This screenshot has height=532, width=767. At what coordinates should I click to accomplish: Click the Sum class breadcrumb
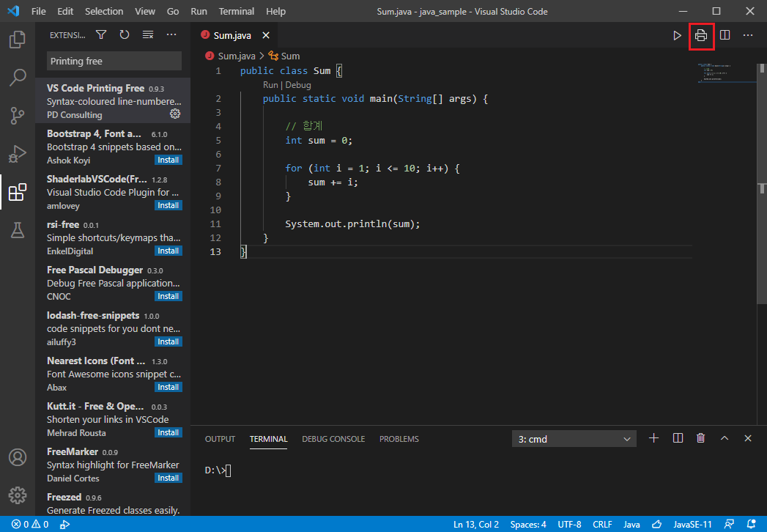[x=284, y=56]
